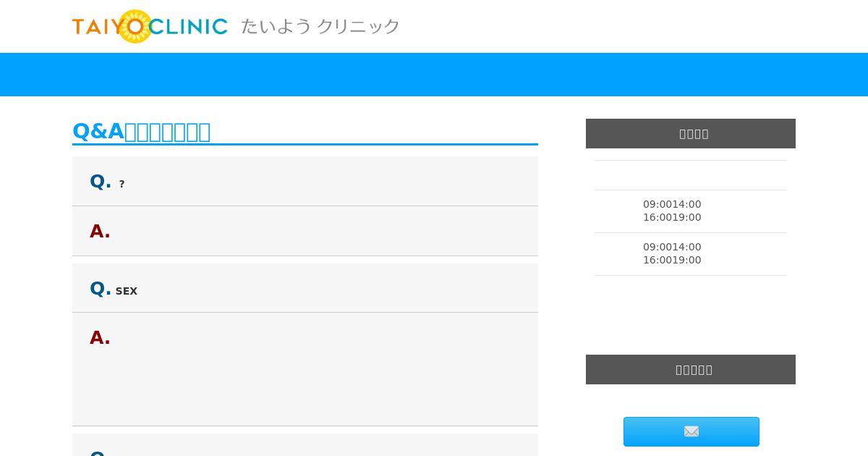Click the envelope icon on the blue button
The width and height of the screenshot is (868, 456).
point(692,431)
